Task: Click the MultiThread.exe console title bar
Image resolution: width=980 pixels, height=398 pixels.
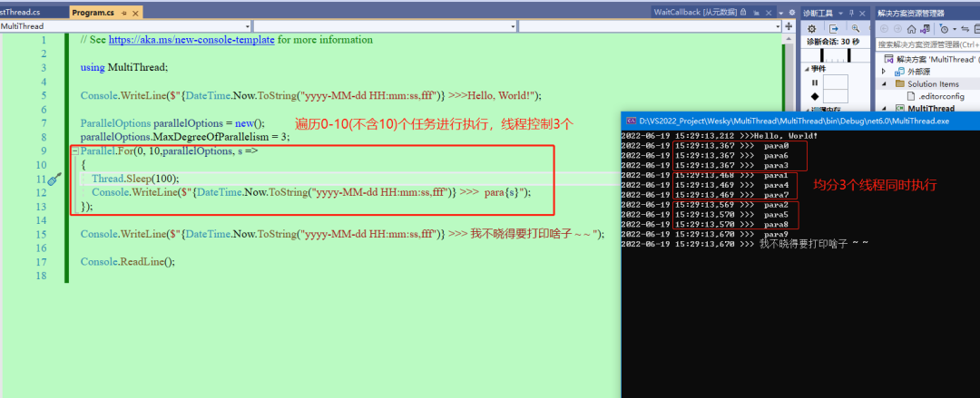Action: coord(800,121)
